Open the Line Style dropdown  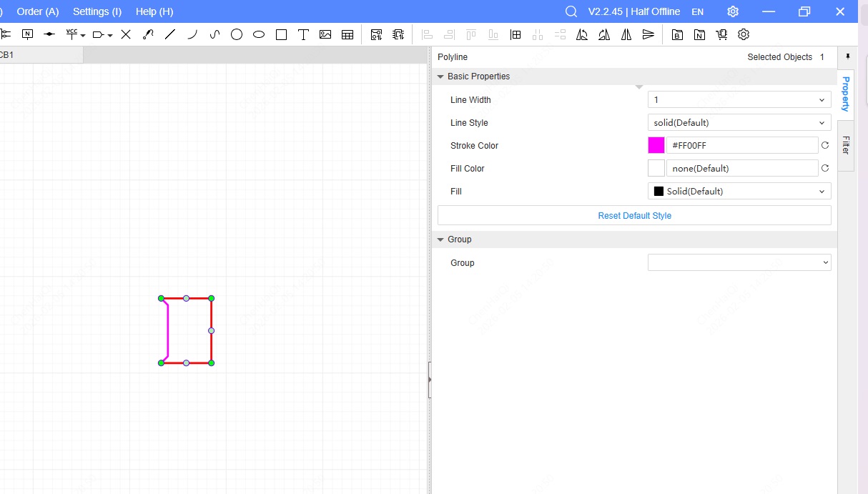(x=739, y=123)
